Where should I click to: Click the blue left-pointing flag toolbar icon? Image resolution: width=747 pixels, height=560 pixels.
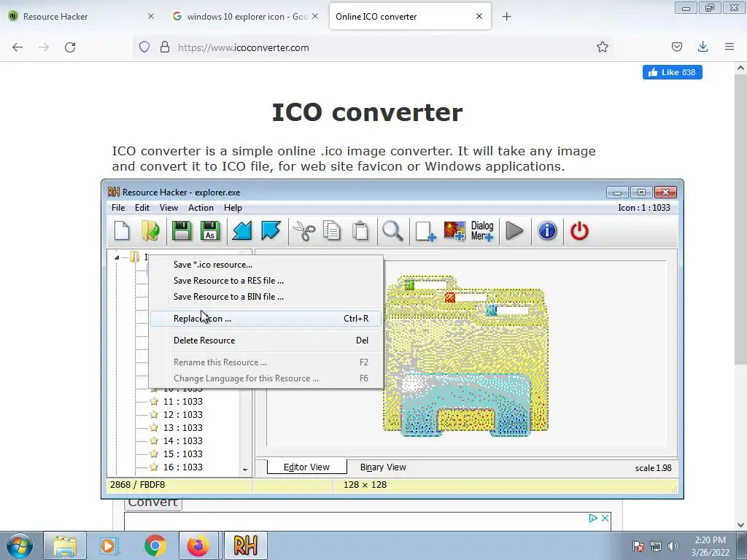(242, 231)
